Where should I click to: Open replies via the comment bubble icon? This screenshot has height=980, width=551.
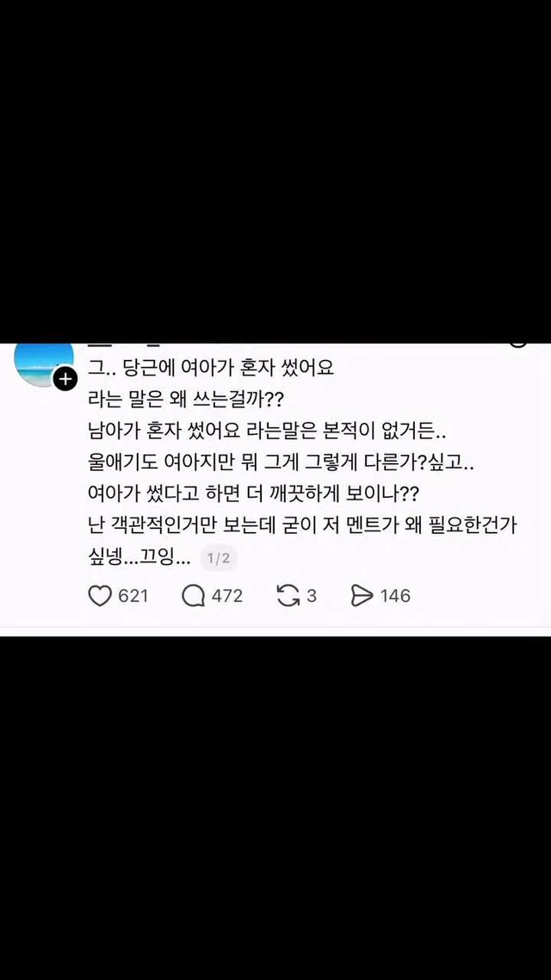tap(193, 596)
